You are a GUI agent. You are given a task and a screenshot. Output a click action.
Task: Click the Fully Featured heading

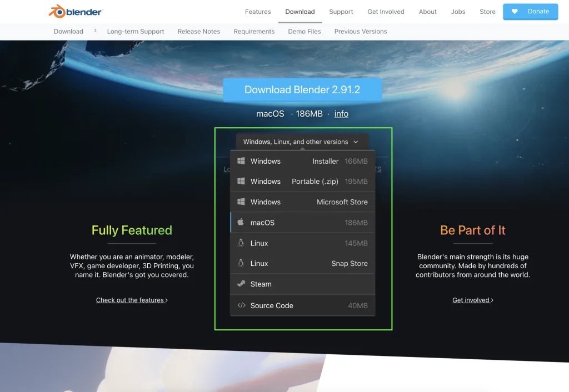point(132,230)
